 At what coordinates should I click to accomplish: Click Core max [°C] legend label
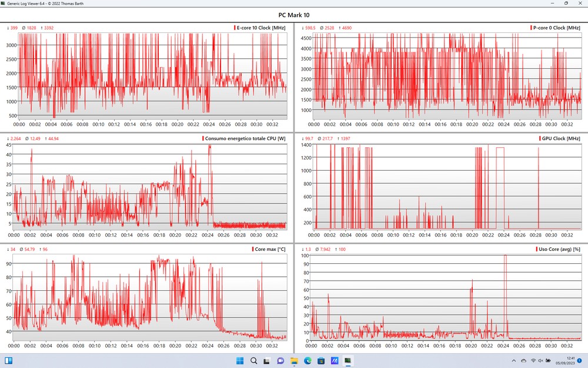(x=270, y=249)
